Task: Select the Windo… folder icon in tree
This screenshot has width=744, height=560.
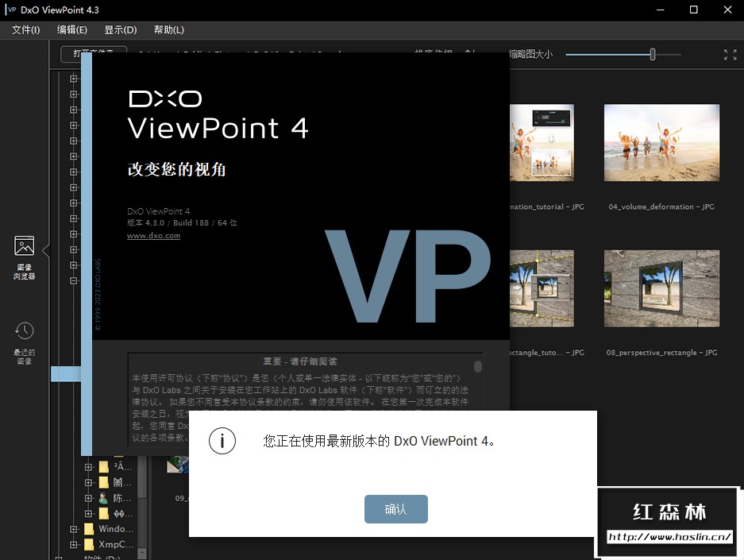Action: click(89, 529)
